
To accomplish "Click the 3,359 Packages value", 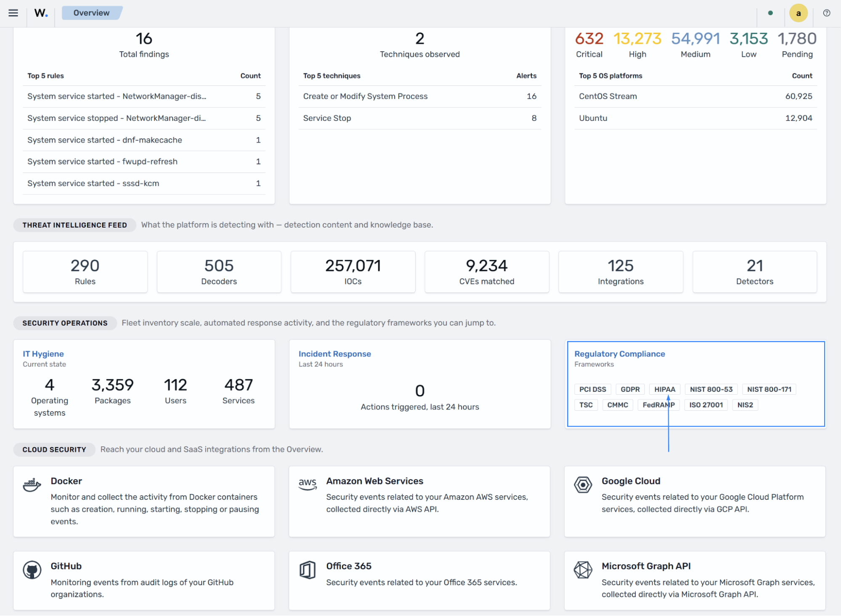I will coord(112,385).
